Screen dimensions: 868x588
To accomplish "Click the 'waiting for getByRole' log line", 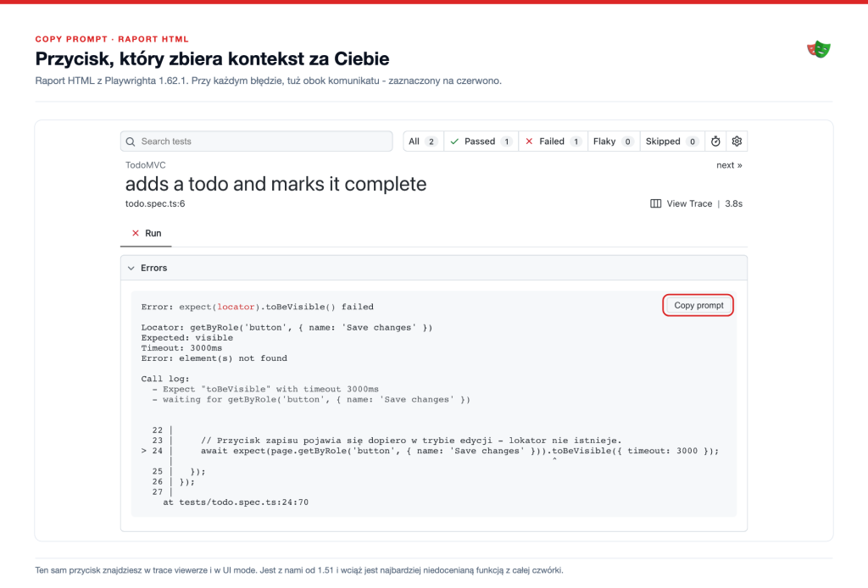I will 311,400.
